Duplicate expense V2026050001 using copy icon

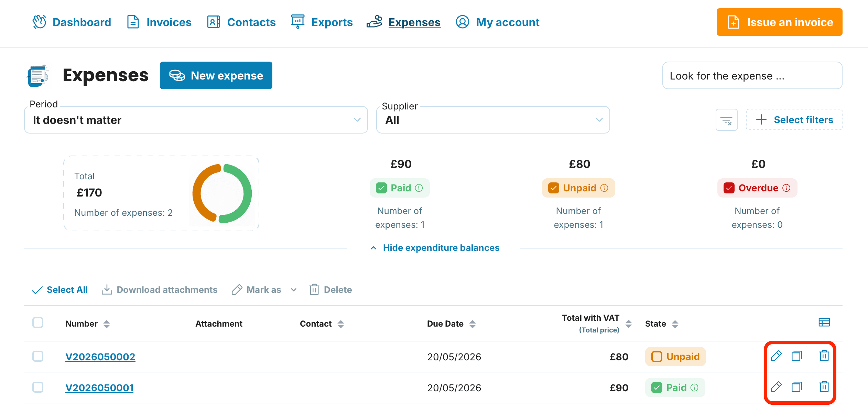(797, 387)
